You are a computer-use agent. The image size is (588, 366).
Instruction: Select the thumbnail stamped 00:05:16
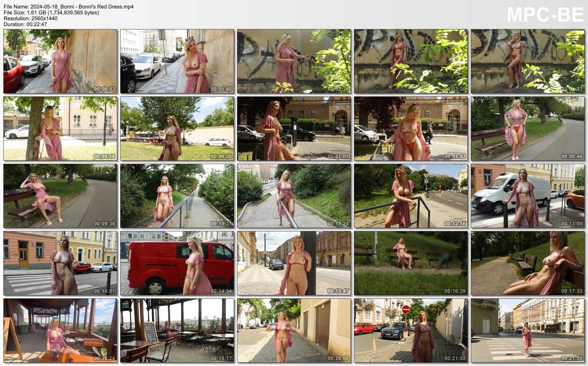[x=60, y=129]
